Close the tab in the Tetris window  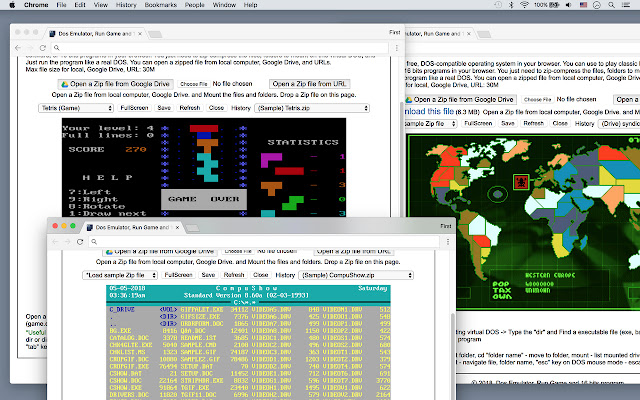[140, 34]
